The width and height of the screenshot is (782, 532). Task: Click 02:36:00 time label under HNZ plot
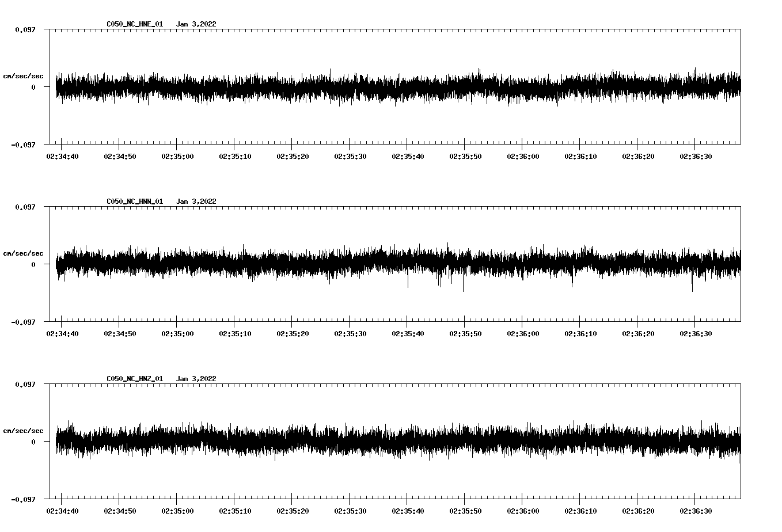pyautogui.click(x=523, y=511)
